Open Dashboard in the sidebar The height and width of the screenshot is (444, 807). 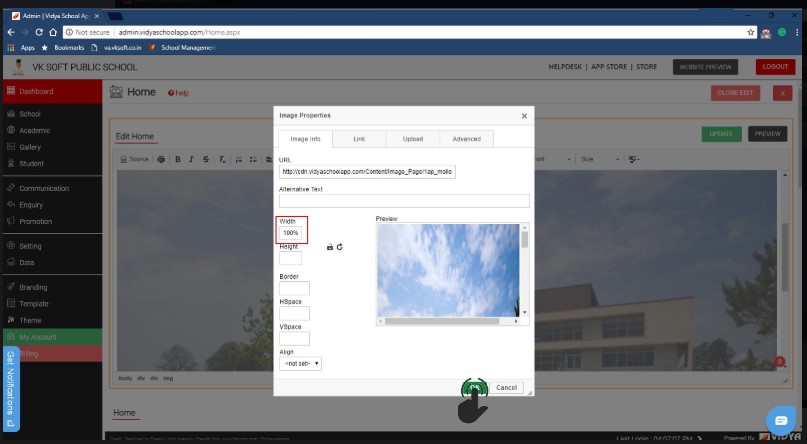coord(52,92)
